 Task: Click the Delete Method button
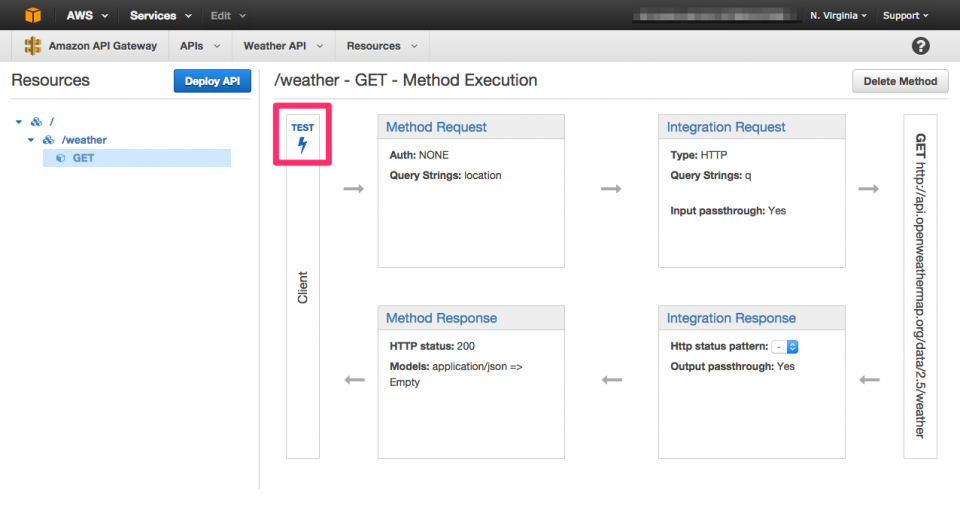(900, 81)
